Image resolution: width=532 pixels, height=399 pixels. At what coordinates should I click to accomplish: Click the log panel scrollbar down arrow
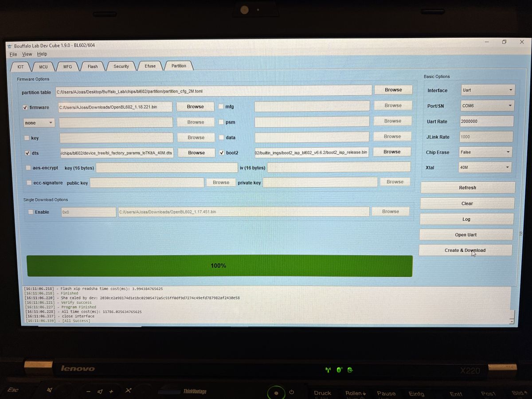click(512, 321)
